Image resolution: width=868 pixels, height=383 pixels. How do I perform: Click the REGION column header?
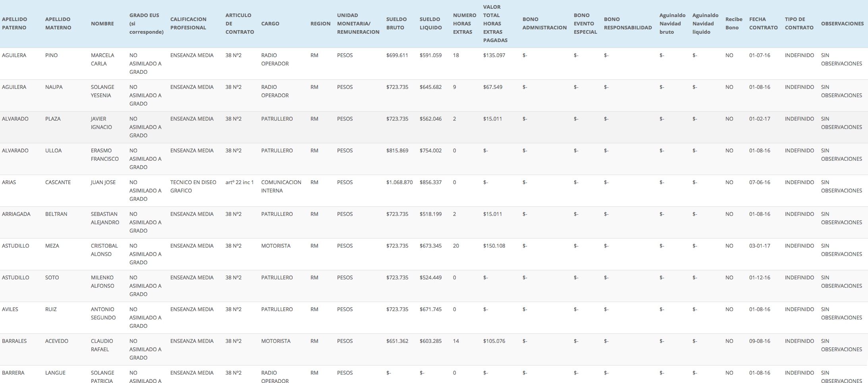pos(320,24)
